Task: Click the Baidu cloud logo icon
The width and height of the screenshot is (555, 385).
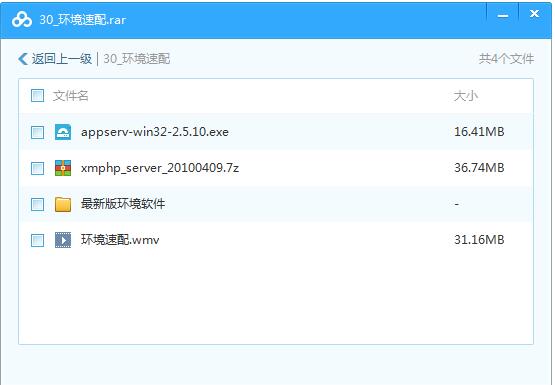Action: click(22, 20)
